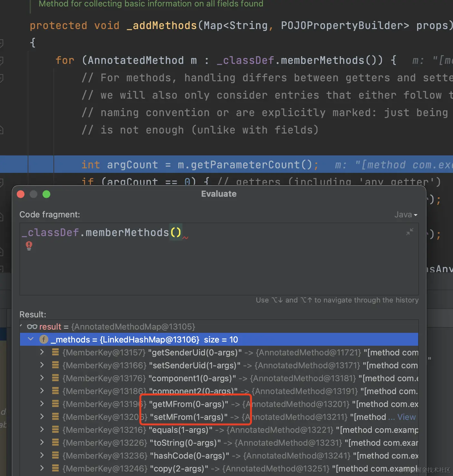Expand the setSenderUid(1-args) entry

pyautogui.click(x=42, y=365)
